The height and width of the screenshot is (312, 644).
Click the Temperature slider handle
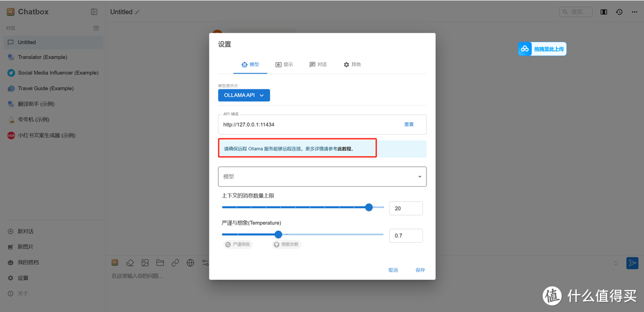coord(278,234)
